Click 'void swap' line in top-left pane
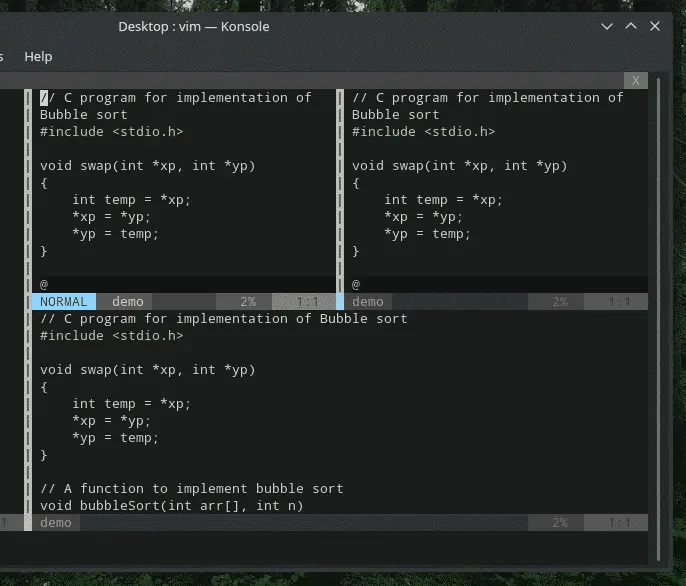686x586 pixels. [147, 166]
